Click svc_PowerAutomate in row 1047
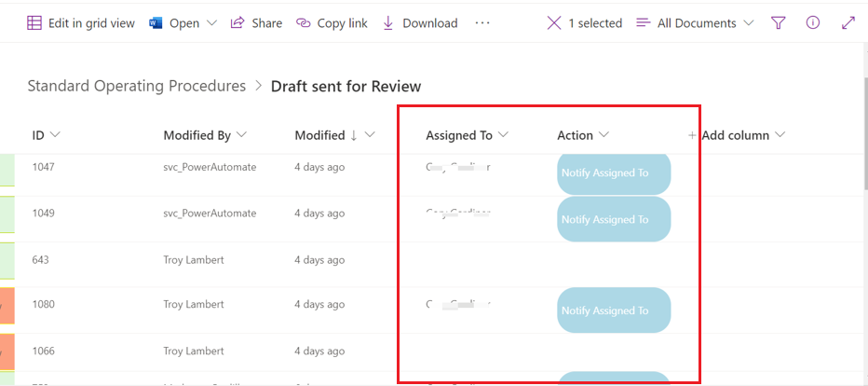868x386 pixels. (210, 167)
